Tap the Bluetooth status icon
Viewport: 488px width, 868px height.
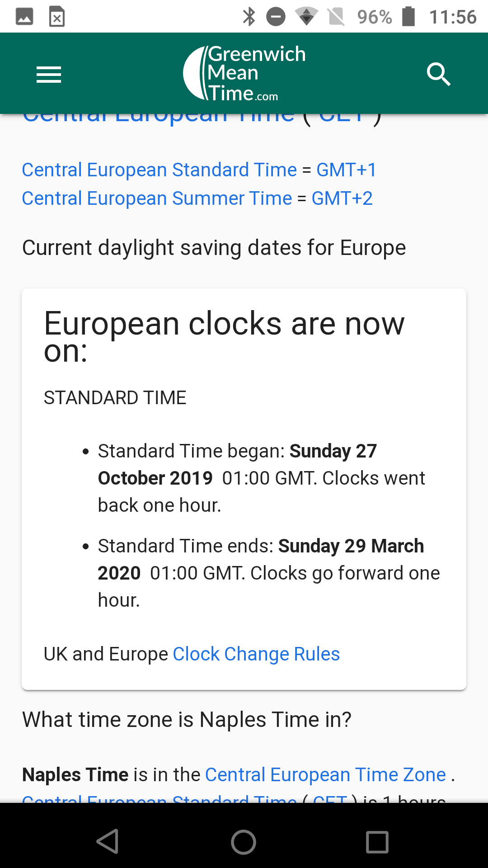249,17
